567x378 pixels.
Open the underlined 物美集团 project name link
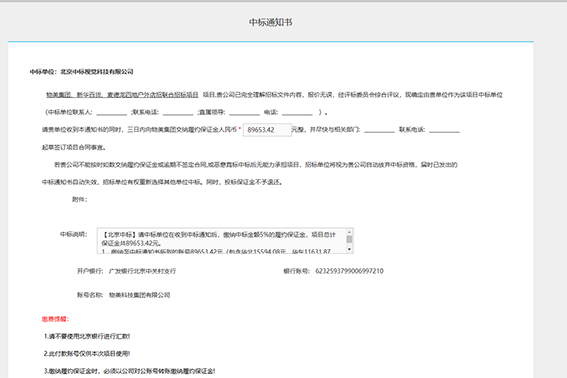[122, 95]
